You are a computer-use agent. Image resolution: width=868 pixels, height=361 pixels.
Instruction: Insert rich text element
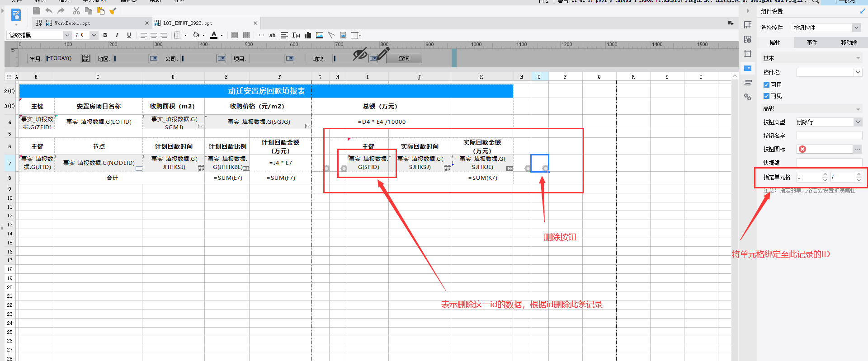pos(284,35)
